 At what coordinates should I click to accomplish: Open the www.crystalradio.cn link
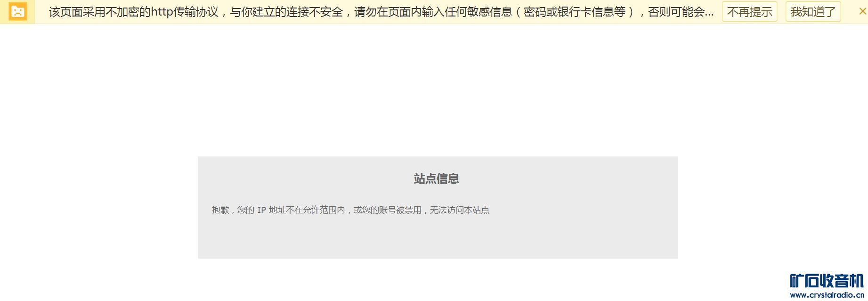(827, 295)
